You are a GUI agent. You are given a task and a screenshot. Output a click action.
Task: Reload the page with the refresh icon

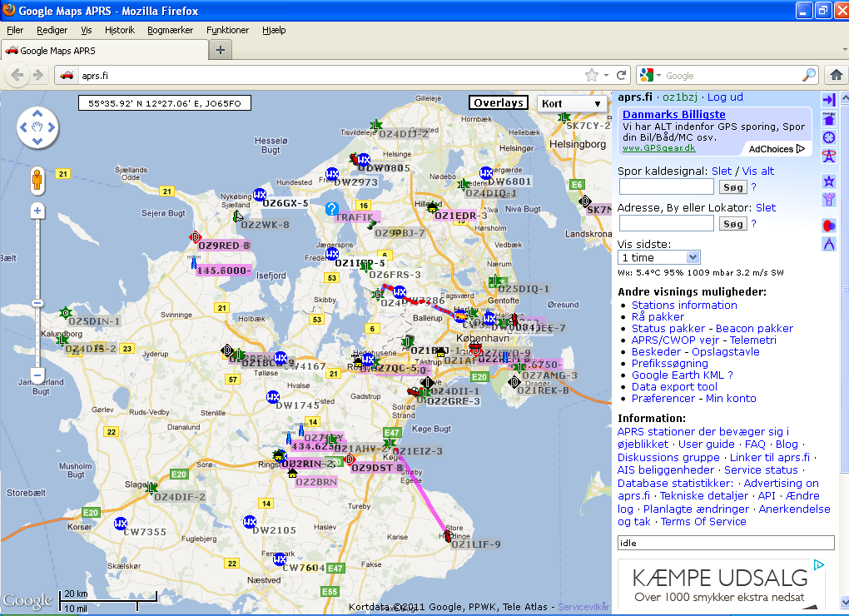[x=622, y=75]
